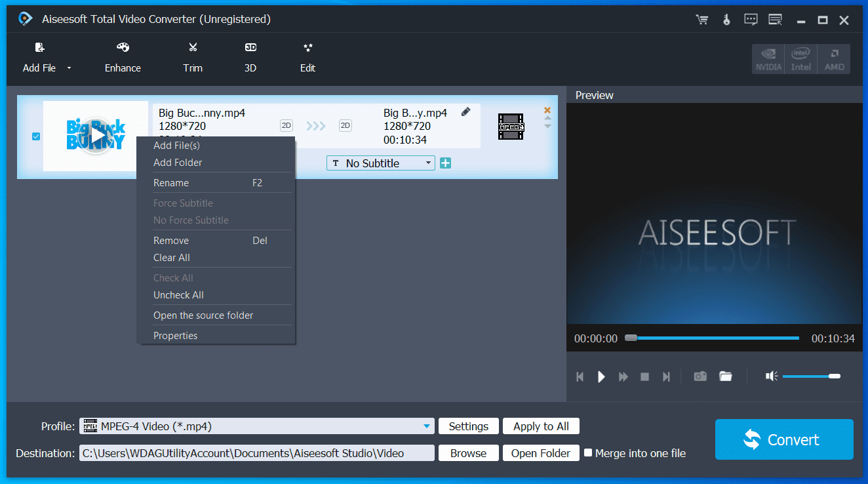
Task: Click the Settings button
Action: 469,426
